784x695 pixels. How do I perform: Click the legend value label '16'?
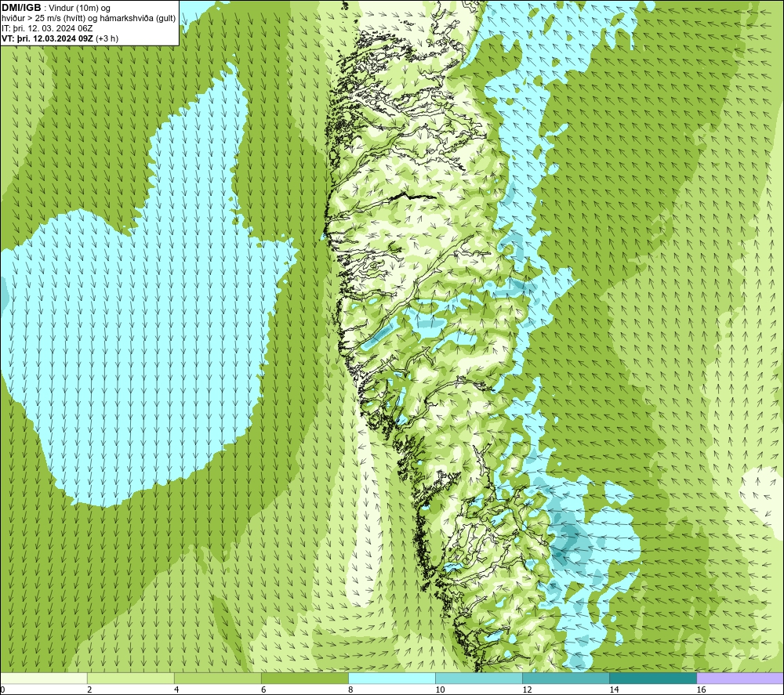point(701,690)
